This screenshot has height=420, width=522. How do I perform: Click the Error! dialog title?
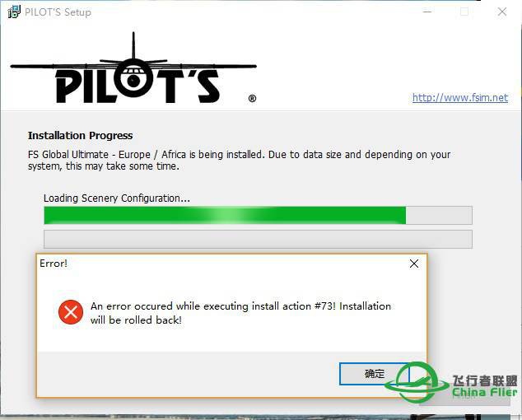[x=54, y=264]
